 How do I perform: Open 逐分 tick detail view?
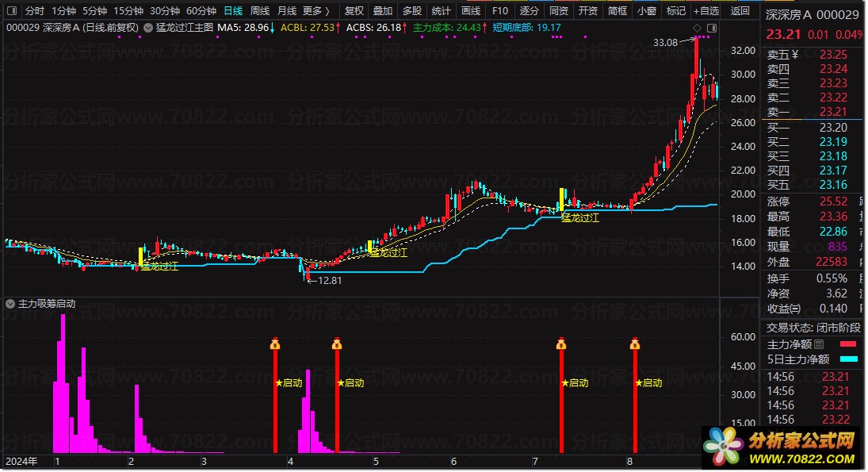pos(530,10)
